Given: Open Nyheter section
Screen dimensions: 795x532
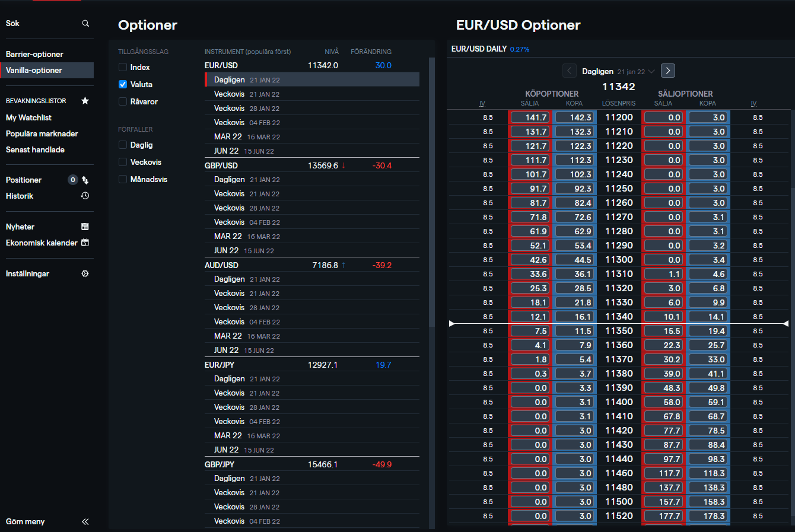Looking at the screenshot, I should click(20, 227).
